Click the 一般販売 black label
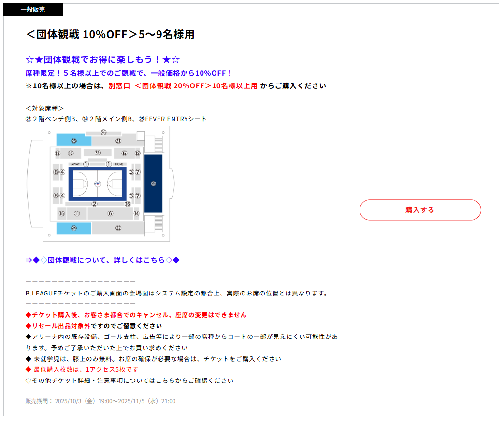This screenshot has width=504, height=421. pos(33,9)
